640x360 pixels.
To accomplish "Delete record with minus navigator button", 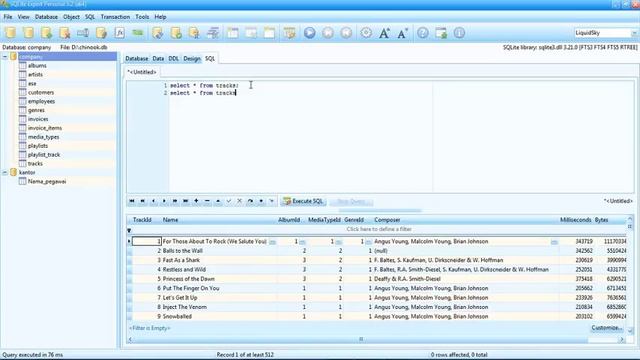I will point(207,201).
